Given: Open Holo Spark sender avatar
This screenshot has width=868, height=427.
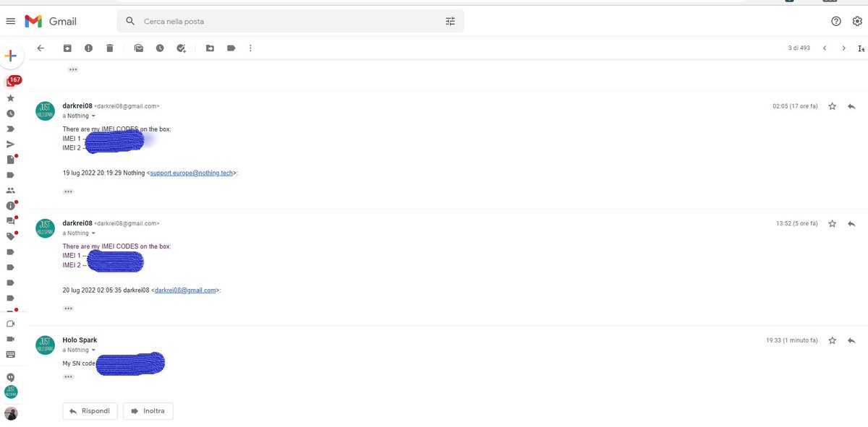Looking at the screenshot, I should tap(45, 345).
